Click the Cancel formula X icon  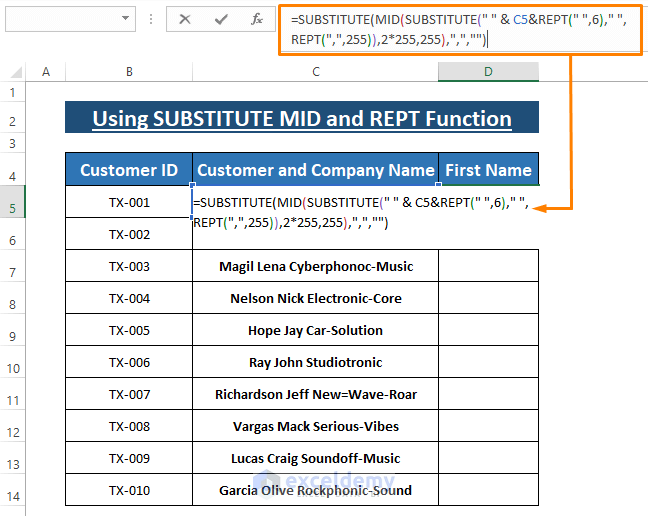(186, 19)
